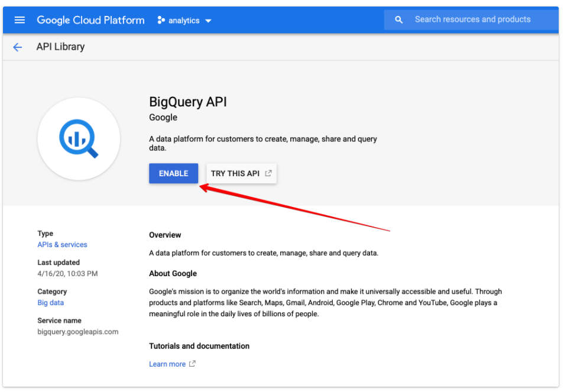Click the BigQuery API title
The width and height of the screenshot is (564, 392).
tap(188, 102)
